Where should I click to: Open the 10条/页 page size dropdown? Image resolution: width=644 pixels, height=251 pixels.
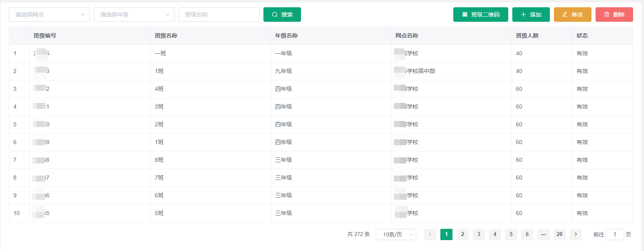[396, 234]
